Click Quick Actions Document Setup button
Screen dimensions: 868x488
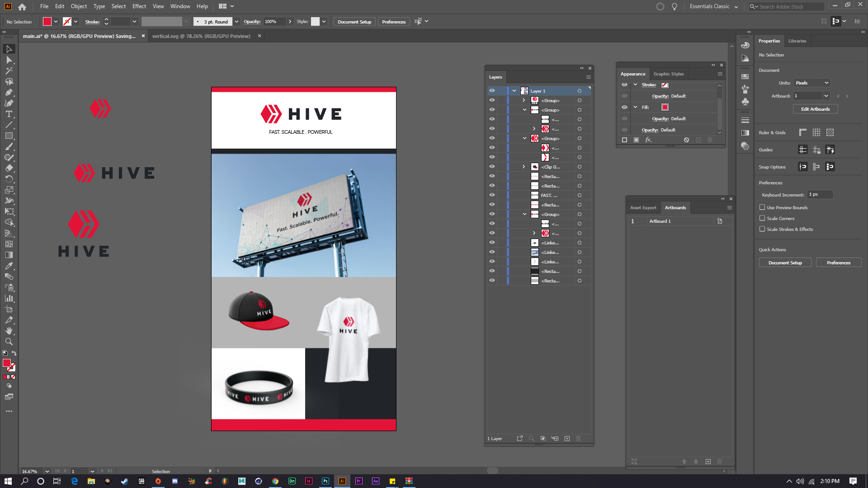point(785,263)
